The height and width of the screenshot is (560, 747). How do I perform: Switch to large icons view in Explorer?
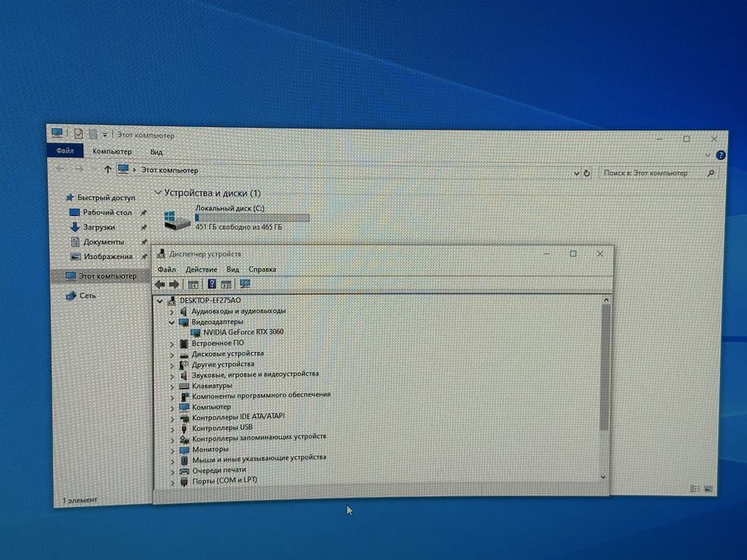(709, 489)
